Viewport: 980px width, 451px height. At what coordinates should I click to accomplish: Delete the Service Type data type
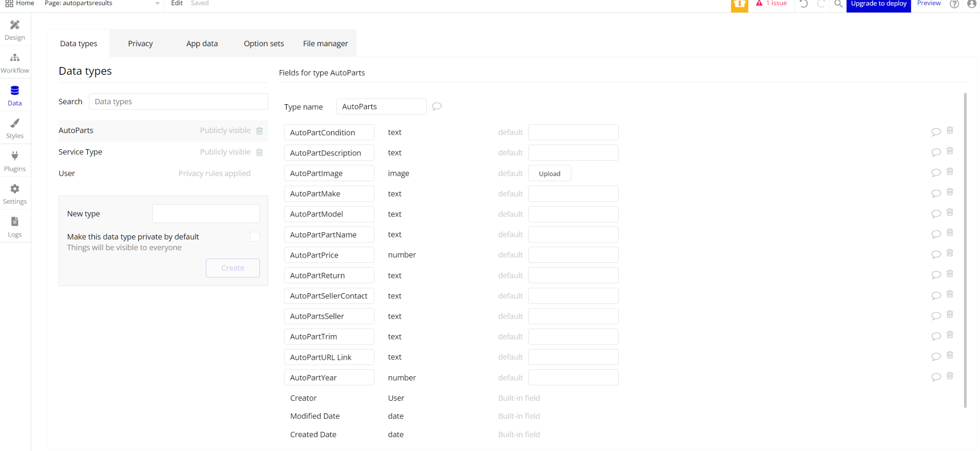(x=259, y=152)
